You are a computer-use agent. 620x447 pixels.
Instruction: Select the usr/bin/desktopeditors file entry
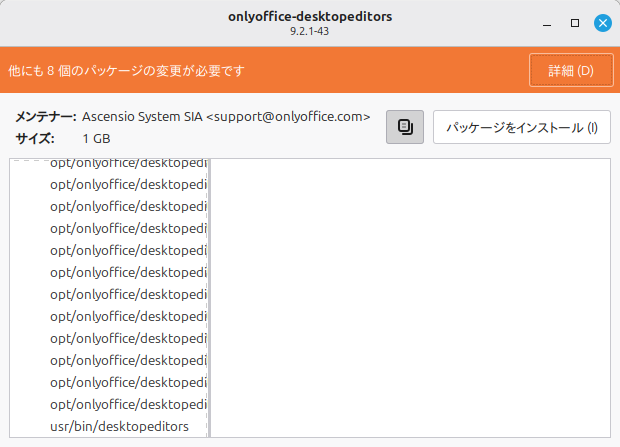coord(119,427)
